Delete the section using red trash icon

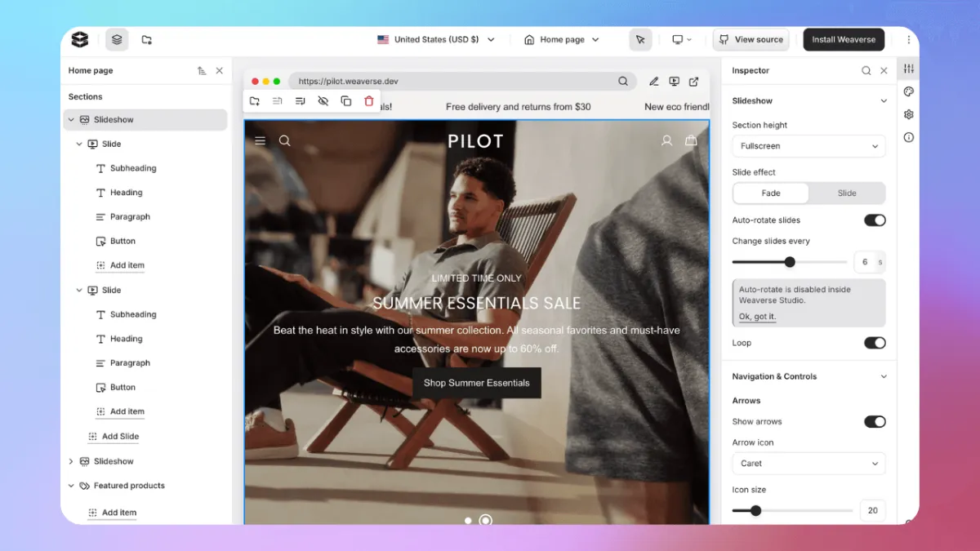click(368, 101)
